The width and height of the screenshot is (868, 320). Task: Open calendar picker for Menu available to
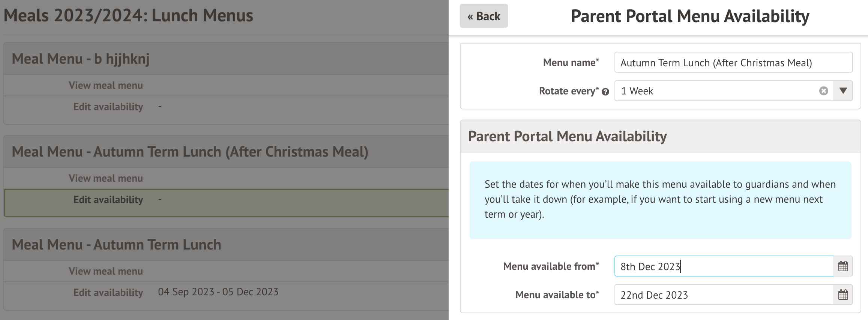[x=843, y=295]
